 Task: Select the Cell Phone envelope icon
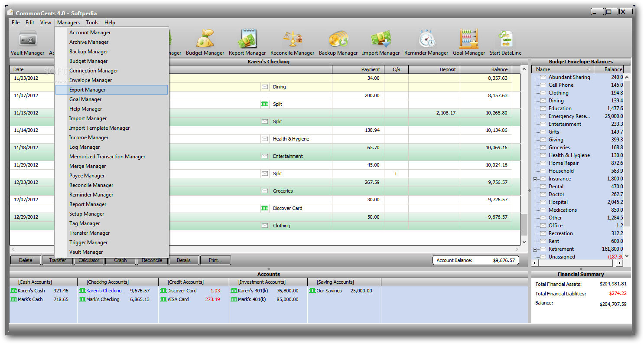tap(543, 85)
